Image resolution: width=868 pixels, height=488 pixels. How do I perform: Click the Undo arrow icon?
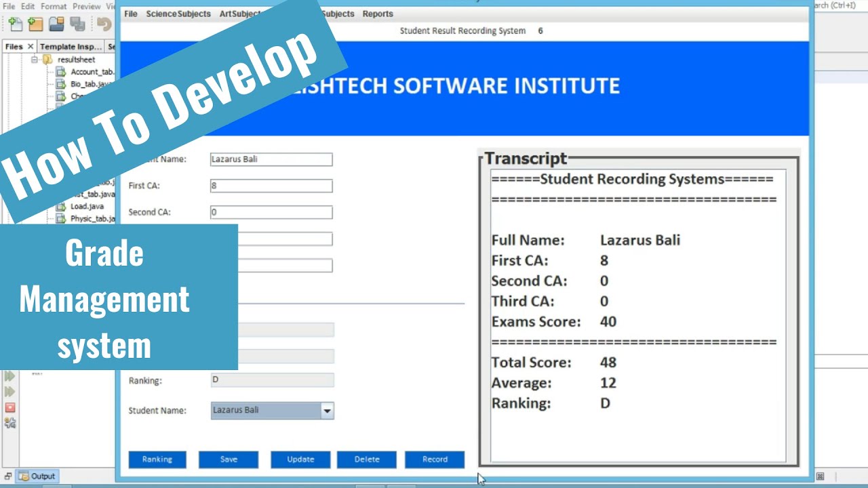point(104,25)
